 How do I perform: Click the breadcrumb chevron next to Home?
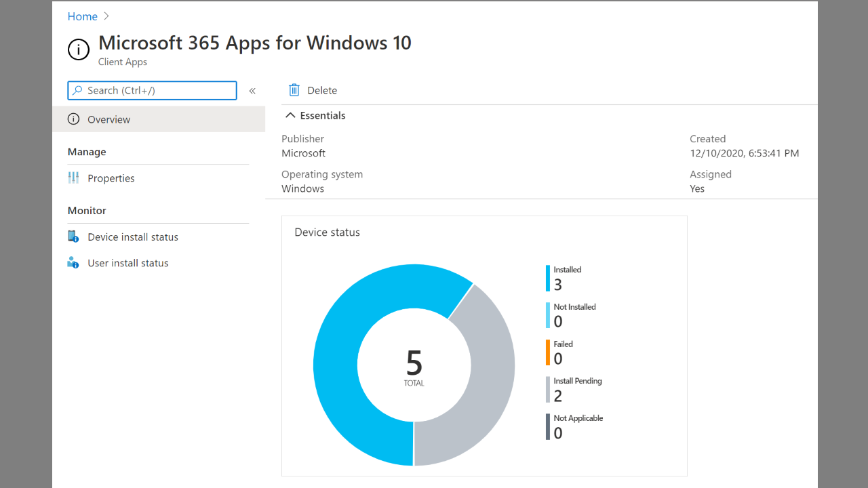point(106,16)
